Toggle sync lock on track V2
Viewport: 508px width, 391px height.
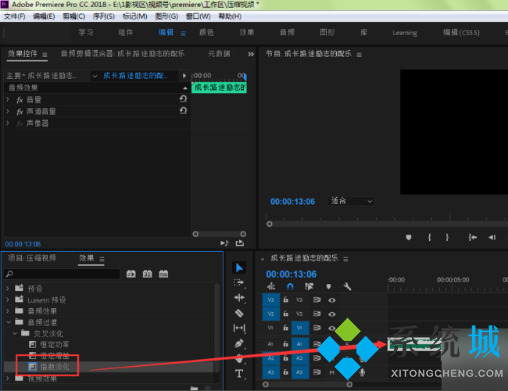pyautogui.click(x=316, y=314)
